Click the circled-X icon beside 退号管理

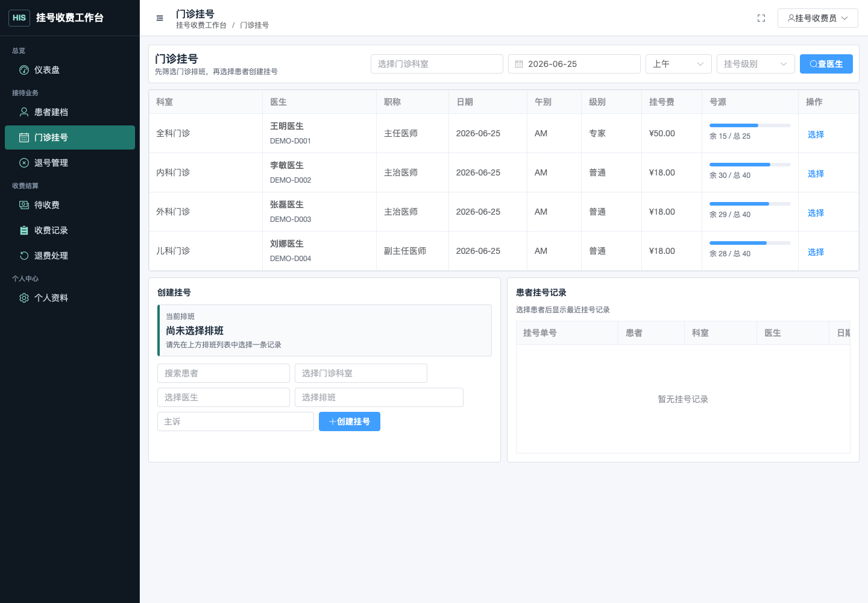pos(24,163)
